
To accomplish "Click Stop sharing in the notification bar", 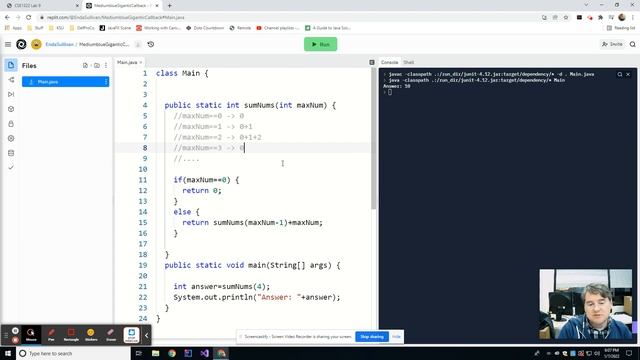I will pos(372,337).
